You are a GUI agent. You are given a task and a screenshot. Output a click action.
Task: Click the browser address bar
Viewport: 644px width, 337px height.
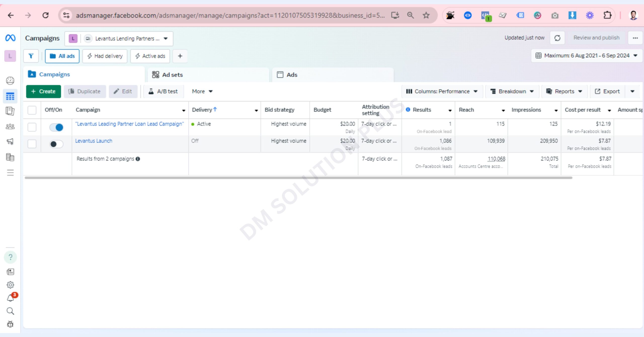click(230, 15)
